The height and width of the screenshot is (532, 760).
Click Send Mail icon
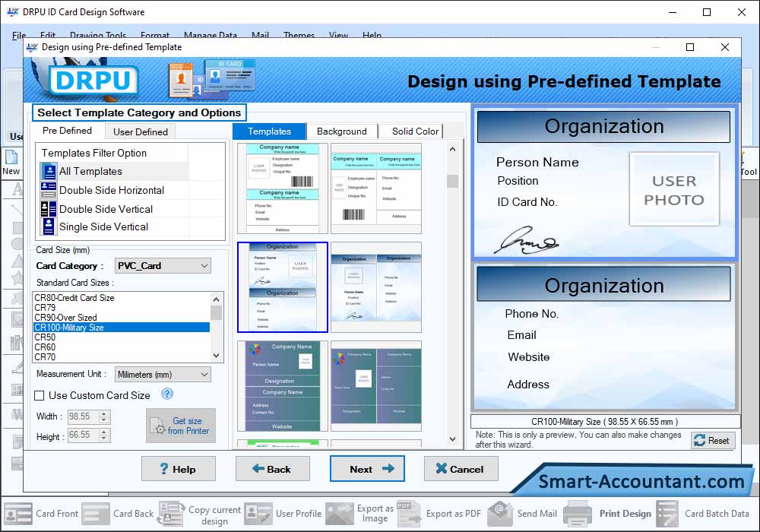pyautogui.click(x=500, y=514)
